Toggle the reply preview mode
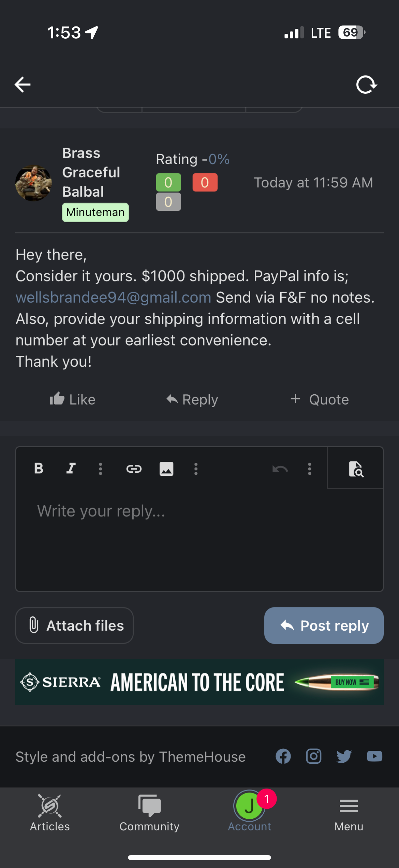This screenshot has height=868, width=399. [356, 469]
